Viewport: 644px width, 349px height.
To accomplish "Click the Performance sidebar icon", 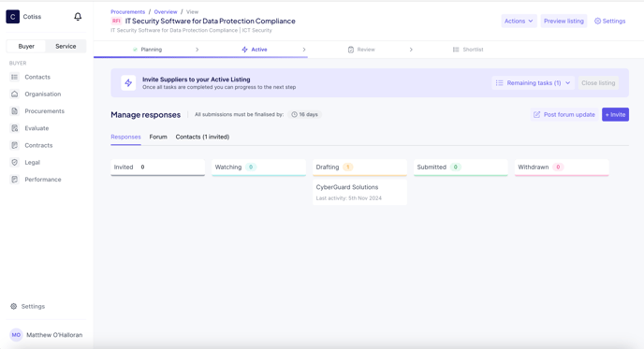I will pyautogui.click(x=14, y=180).
